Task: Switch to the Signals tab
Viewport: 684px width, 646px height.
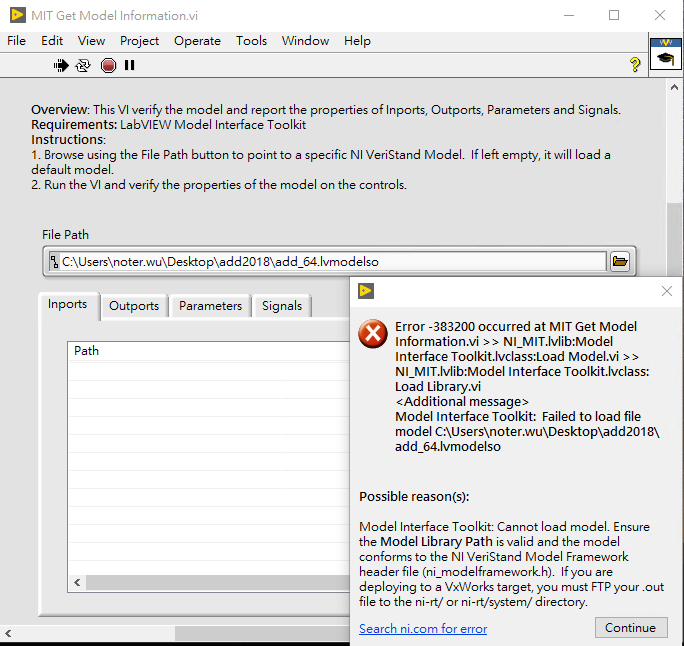Action: tap(282, 306)
